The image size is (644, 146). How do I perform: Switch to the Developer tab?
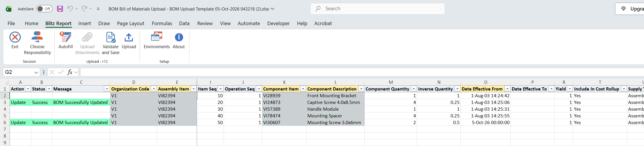(x=278, y=23)
